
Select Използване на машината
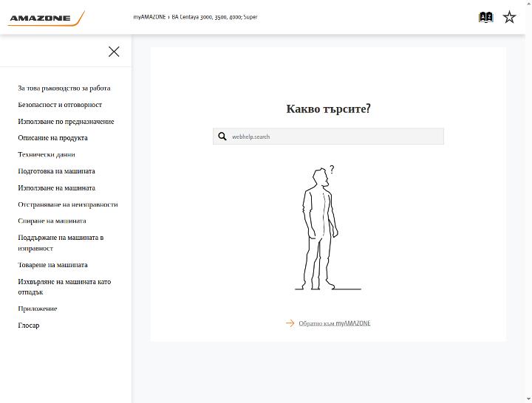click(x=57, y=187)
